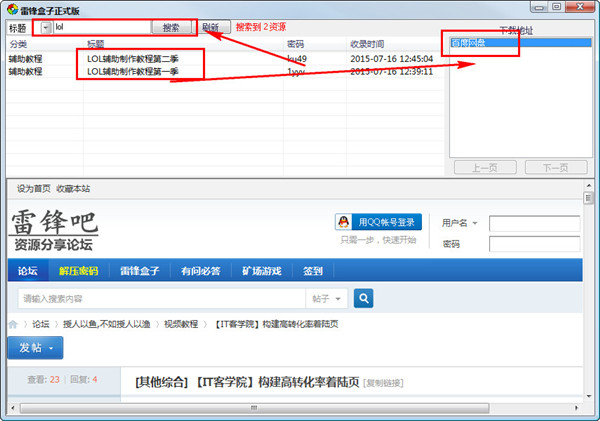Screen dimensions: 600x421
Task: Click the 收录时间 column header
Action: 367,44
